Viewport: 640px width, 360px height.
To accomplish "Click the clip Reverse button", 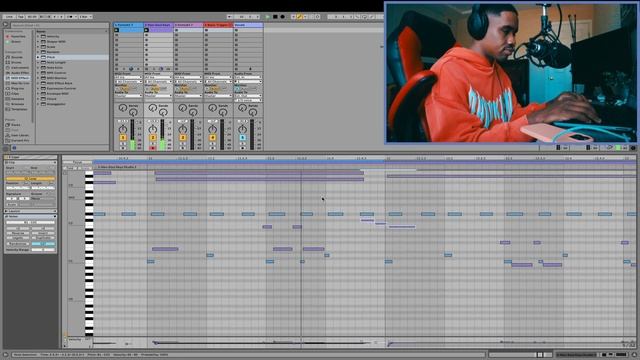I will pyautogui.click(x=17, y=233).
